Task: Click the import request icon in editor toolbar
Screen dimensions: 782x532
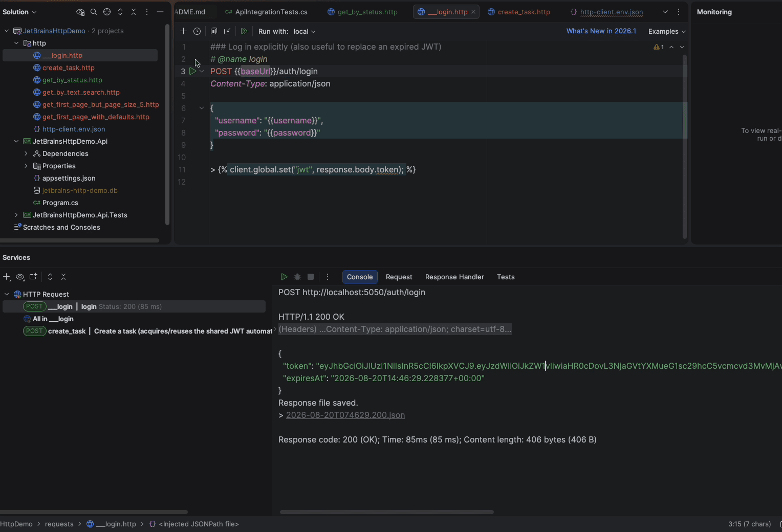Action: click(x=227, y=31)
